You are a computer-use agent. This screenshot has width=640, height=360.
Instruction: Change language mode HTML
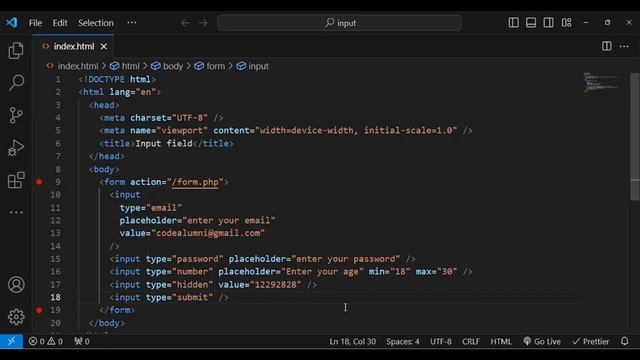tap(501, 341)
